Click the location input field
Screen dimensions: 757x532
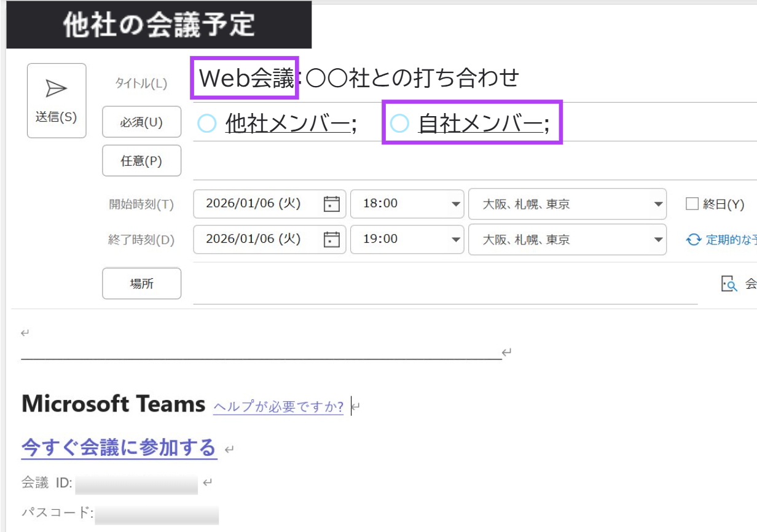pyautogui.click(x=445, y=284)
